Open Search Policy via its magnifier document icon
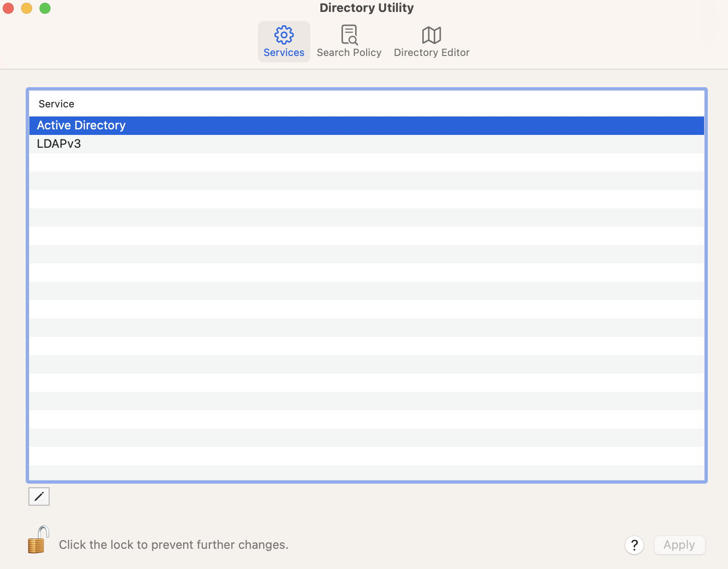 point(349,35)
